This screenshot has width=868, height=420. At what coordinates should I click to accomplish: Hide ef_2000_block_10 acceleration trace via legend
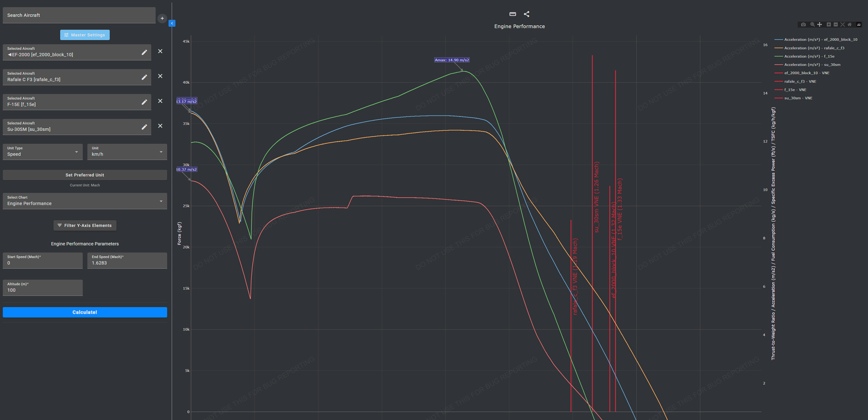click(820, 39)
